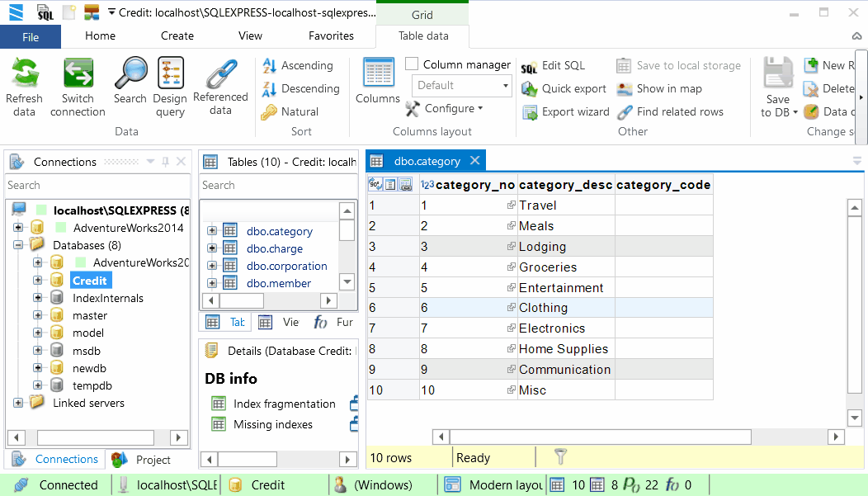The height and width of the screenshot is (496, 868).
Task: Open the Project panel tab
Action: coord(152,459)
